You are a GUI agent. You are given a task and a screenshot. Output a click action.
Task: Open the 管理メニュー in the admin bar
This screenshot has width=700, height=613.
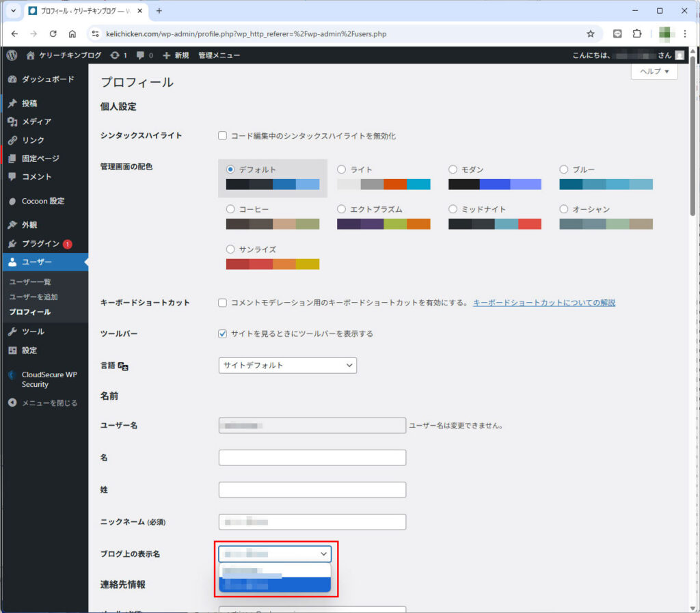coord(219,55)
